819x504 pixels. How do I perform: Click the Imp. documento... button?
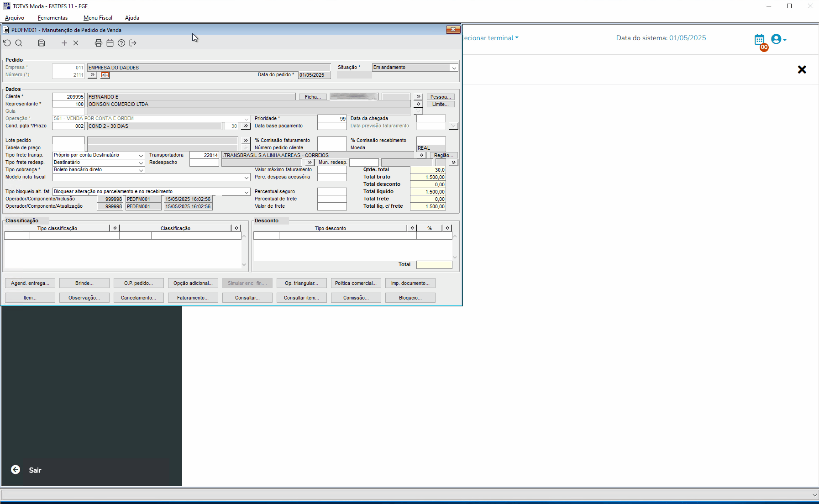click(x=410, y=283)
